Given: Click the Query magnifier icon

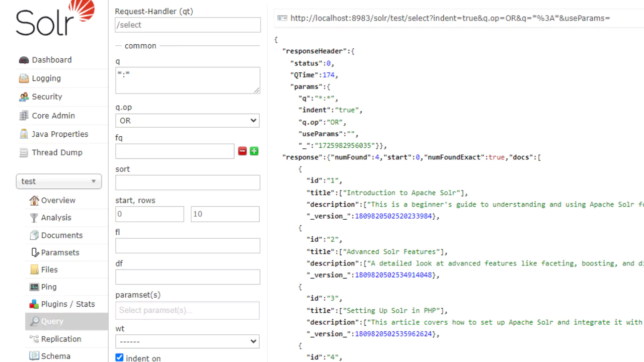Looking at the screenshot, I should click(x=34, y=321).
